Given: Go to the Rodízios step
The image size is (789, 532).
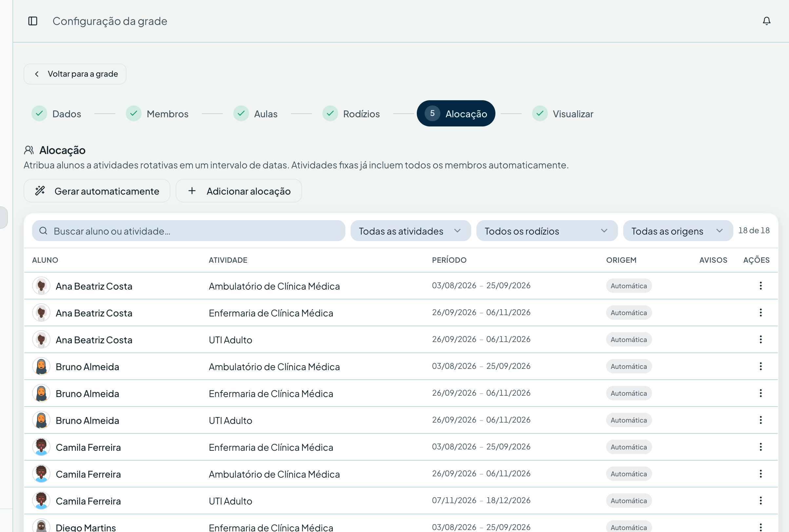Looking at the screenshot, I should [351, 114].
